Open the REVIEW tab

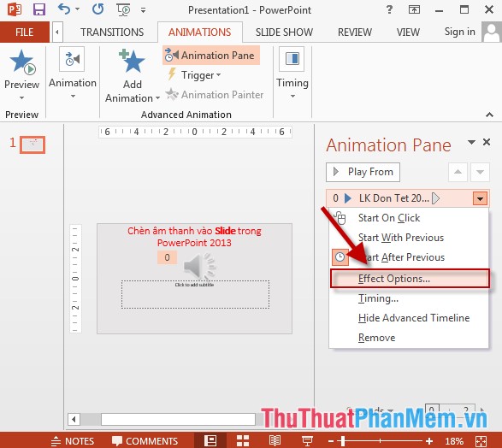pos(355,32)
